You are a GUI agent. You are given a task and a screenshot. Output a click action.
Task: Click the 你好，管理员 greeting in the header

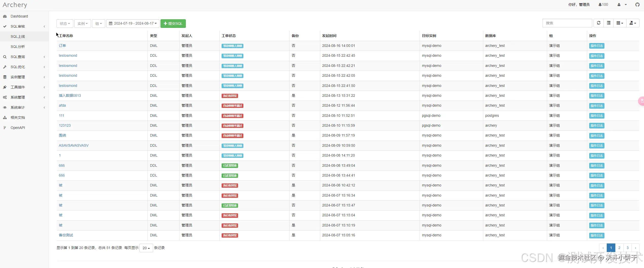(x=579, y=5)
